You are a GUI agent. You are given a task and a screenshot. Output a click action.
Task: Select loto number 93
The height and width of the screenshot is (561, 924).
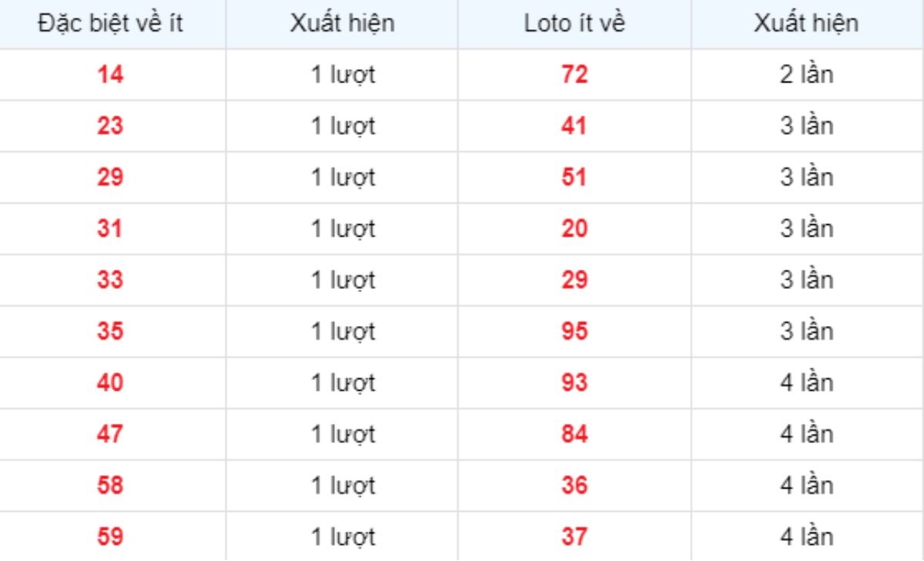574,382
